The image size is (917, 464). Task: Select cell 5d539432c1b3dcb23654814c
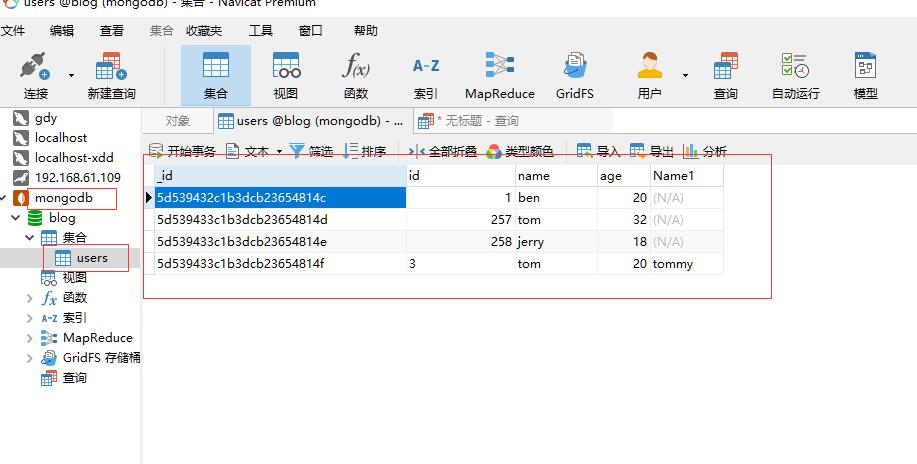coord(280,198)
